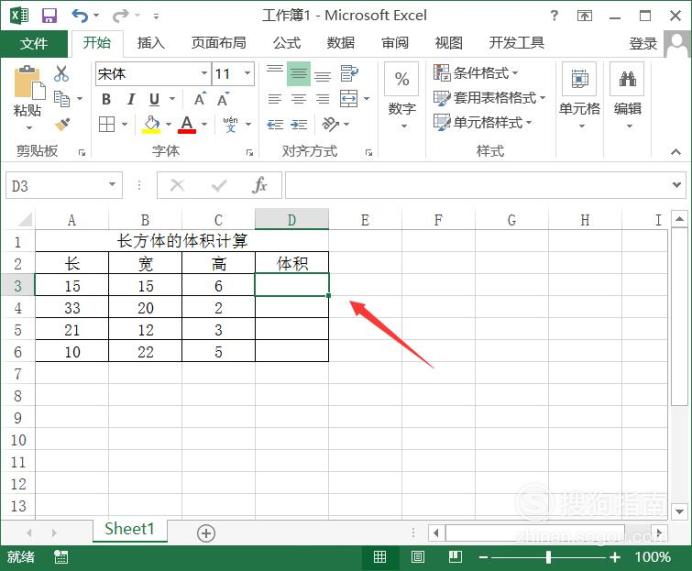Open Excel Help question mark
The height and width of the screenshot is (571, 692).
pyautogui.click(x=554, y=16)
